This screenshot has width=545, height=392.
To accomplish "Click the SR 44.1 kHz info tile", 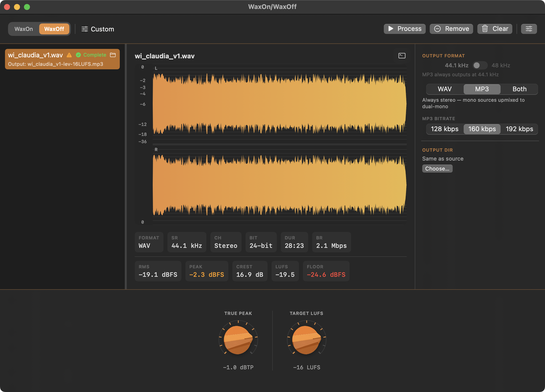I will pyautogui.click(x=187, y=242).
